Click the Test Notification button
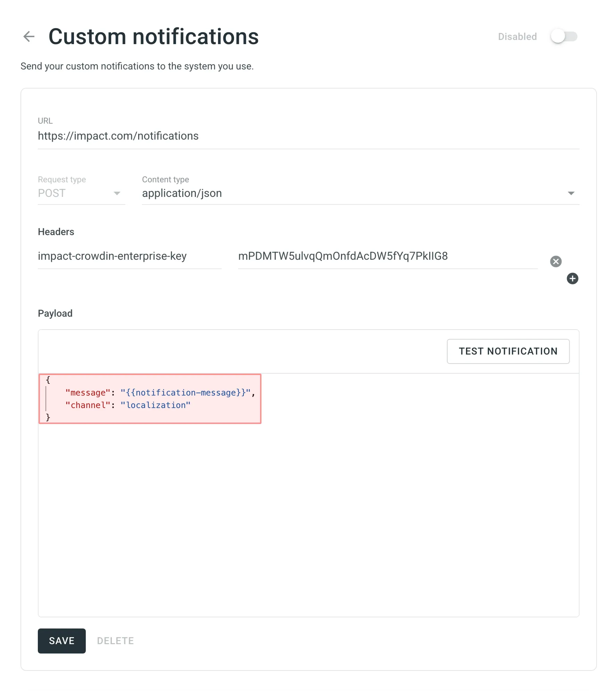 point(508,351)
